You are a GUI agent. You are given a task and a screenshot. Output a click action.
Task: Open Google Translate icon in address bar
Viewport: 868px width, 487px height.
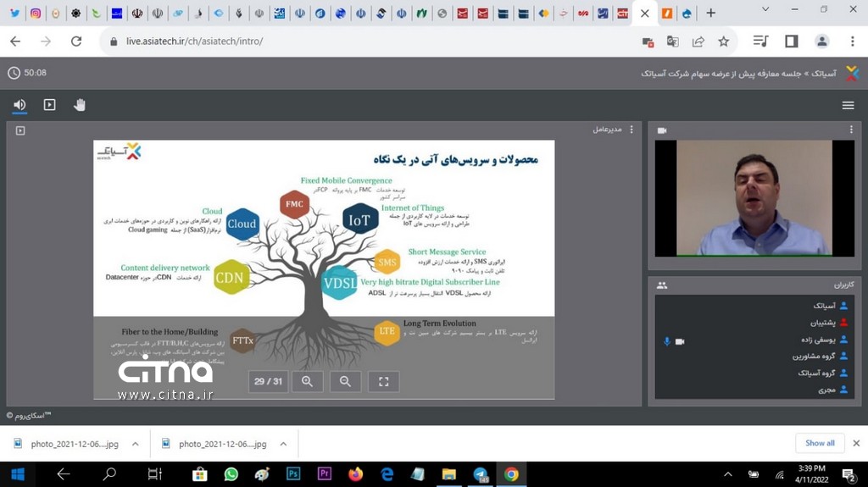point(673,42)
